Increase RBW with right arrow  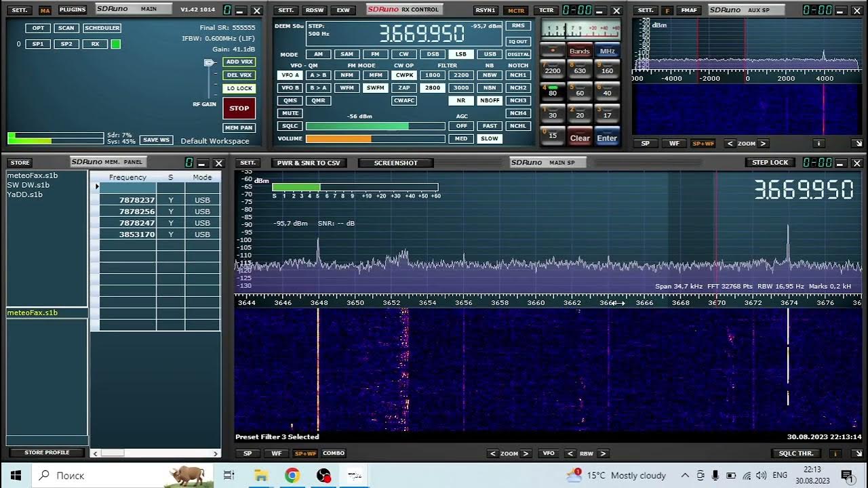tap(602, 453)
